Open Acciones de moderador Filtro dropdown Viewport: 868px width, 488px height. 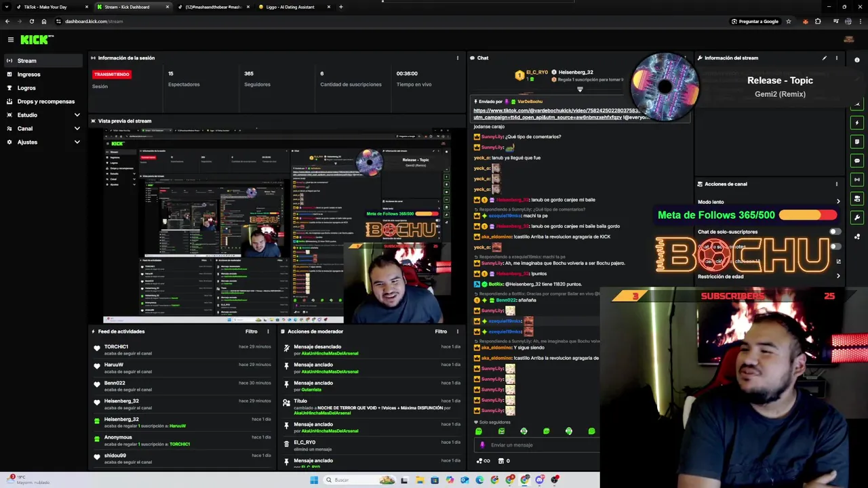tap(441, 331)
